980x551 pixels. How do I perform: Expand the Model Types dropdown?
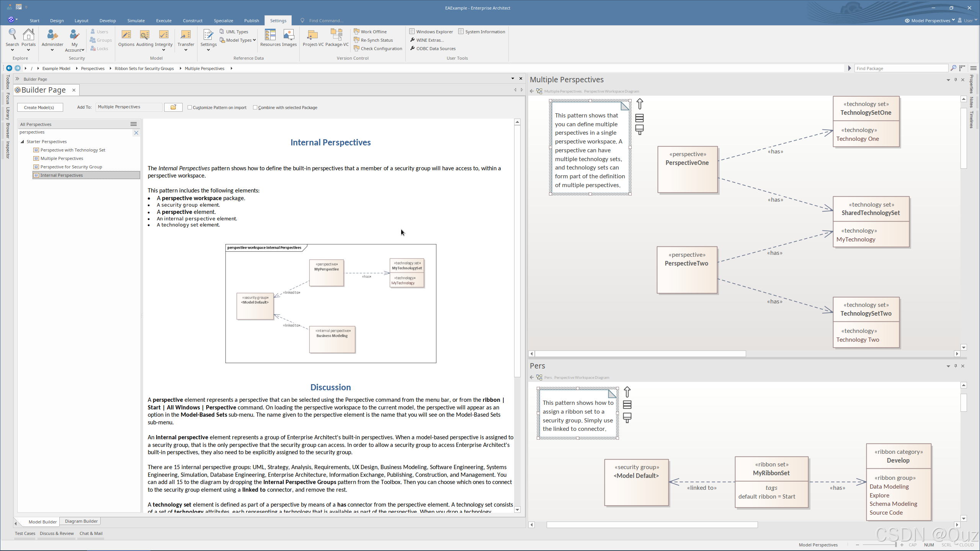(254, 40)
